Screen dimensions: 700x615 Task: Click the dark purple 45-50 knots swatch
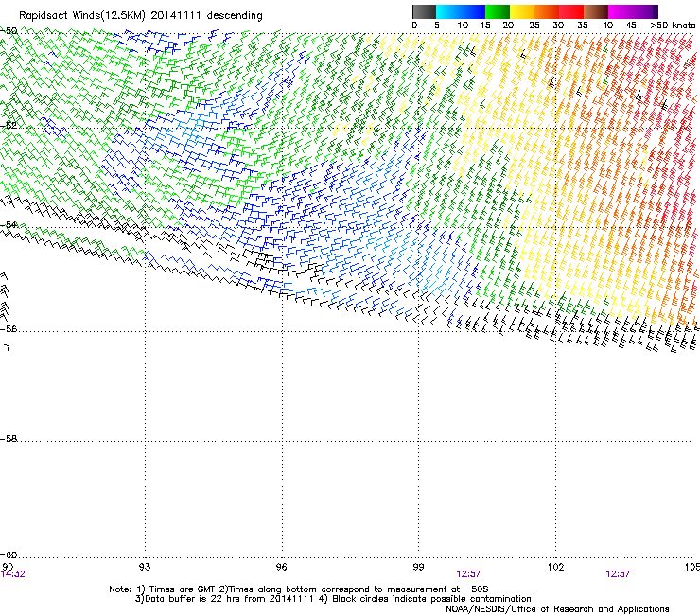pos(645,11)
